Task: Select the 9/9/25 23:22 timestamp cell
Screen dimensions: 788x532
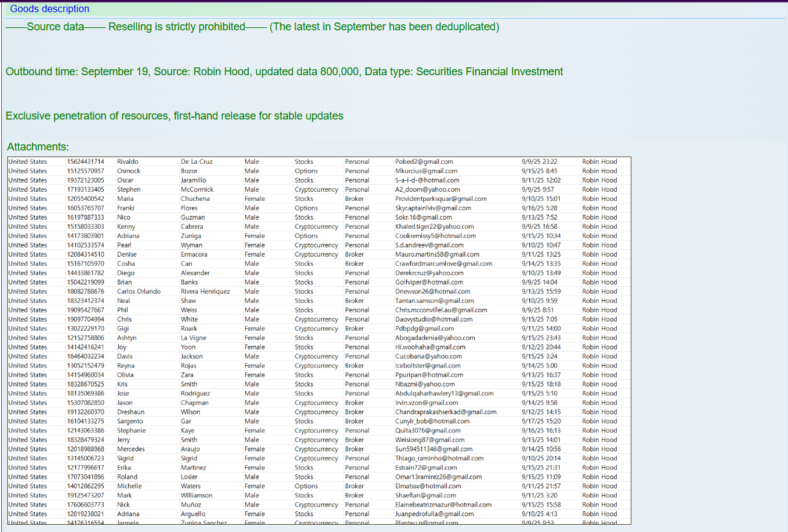Action: point(539,162)
